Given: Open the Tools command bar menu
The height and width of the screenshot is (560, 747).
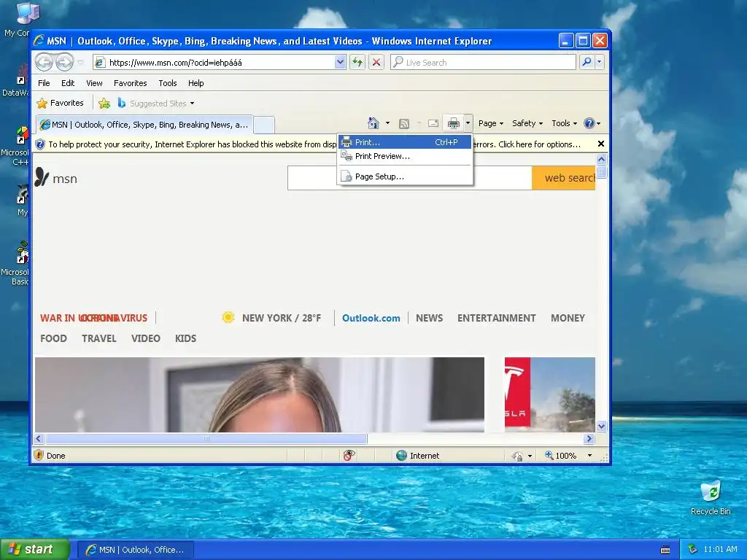Looking at the screenshot, I should point(564,123).
